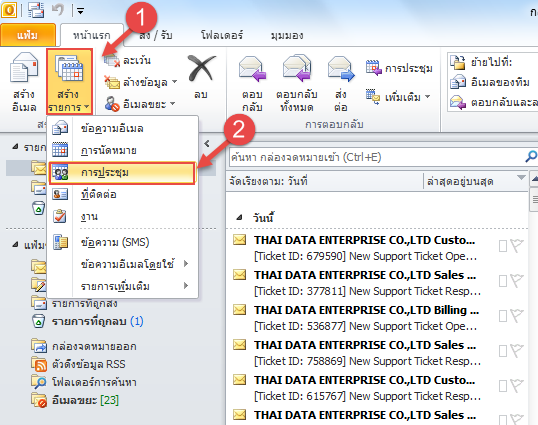Collapse the วันนี้ group triangle
The height and width of the screenshot is (425, 538).
[239, 217]
